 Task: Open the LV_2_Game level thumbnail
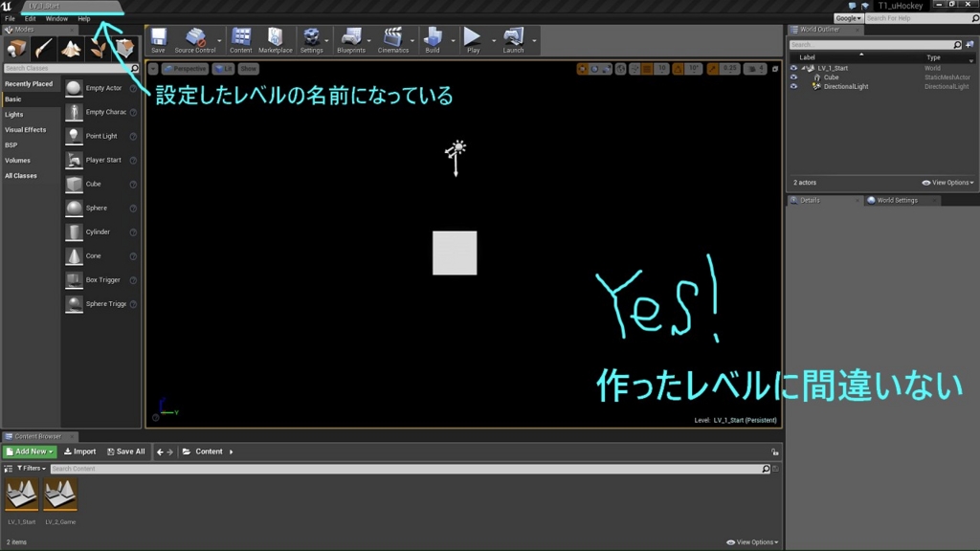point(60,495)
